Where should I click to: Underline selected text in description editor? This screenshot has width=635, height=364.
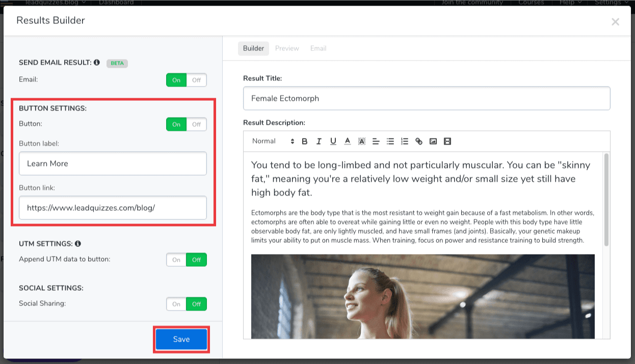point(333,142)
